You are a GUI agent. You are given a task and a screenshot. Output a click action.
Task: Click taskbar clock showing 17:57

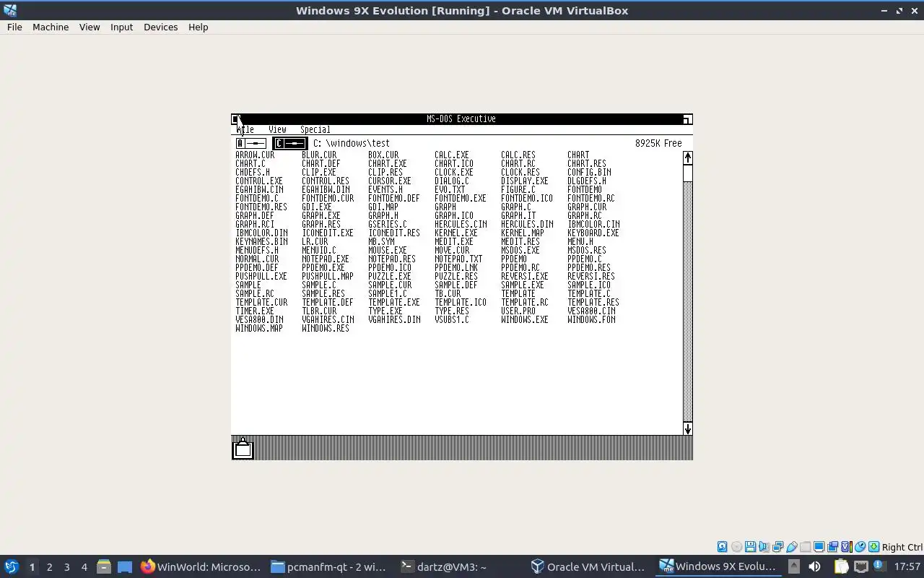point(907,566)
